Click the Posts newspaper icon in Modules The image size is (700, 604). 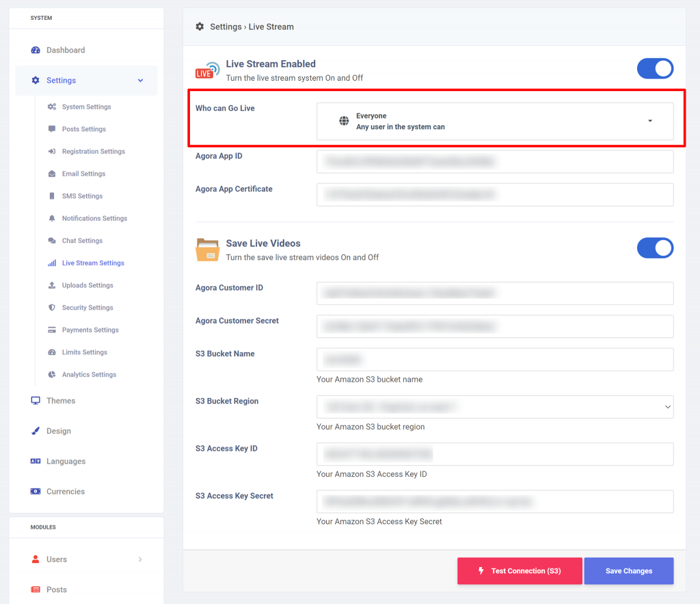click(x=36, y=590)
